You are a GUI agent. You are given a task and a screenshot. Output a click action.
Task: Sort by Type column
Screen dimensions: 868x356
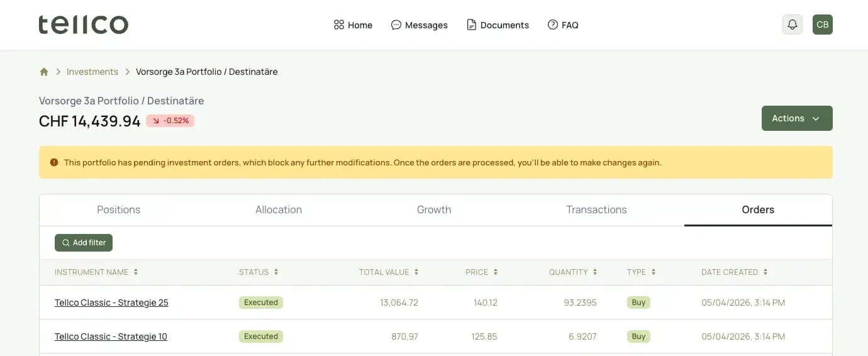click(x=642, y=272)
